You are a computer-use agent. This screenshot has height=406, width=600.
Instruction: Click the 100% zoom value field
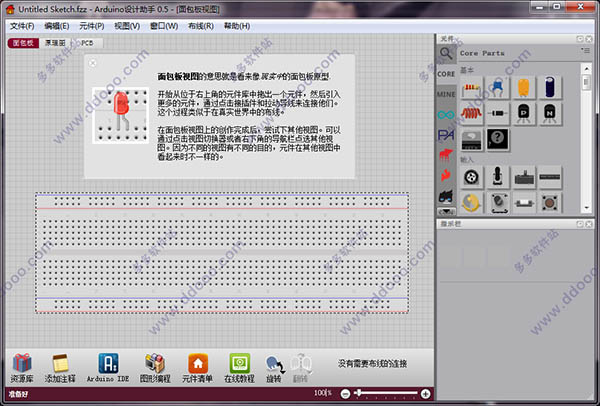coord(323,393)
